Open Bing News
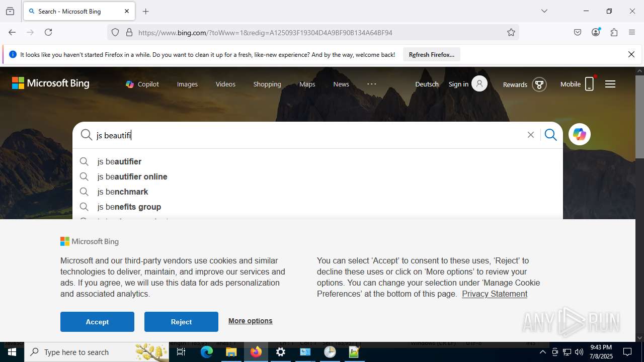The width and height of the screenshot is (644, 362). click(341, 84)
